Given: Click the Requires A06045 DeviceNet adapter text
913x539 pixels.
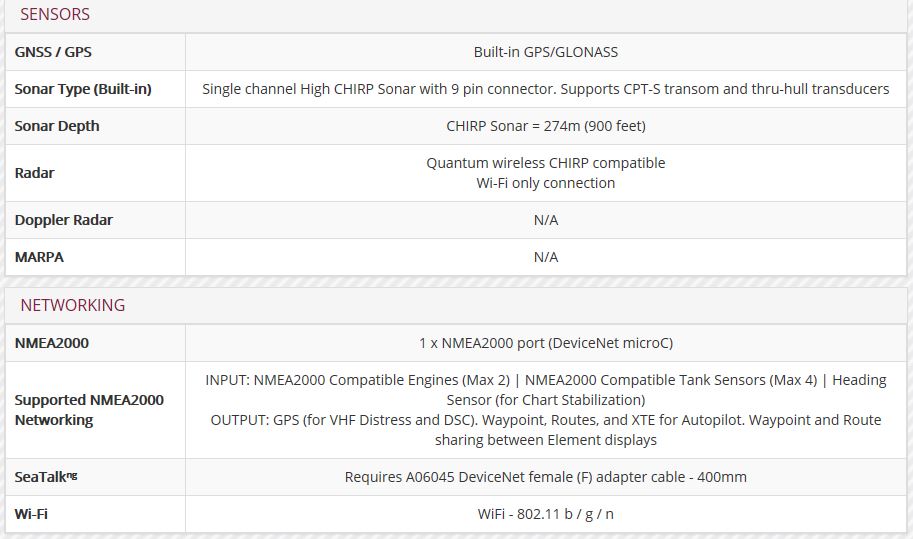Looking at the screenshot, I should point(546,477).
